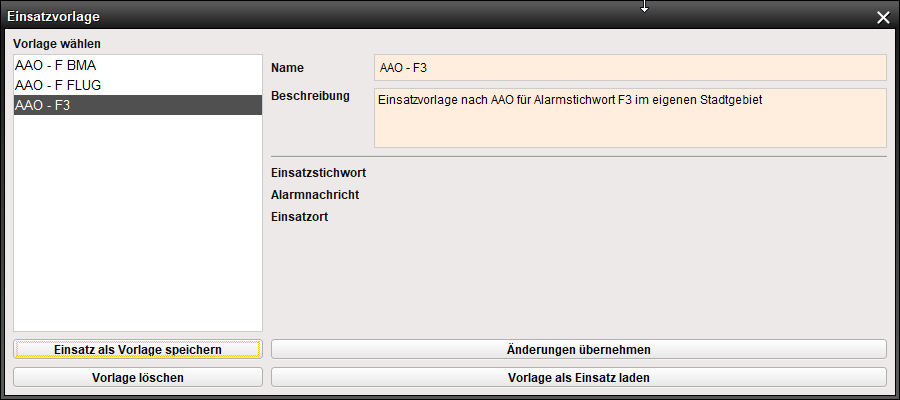Click the Name field label
Image resolution: width=900 pixels, height=400 pixels.
pos(288,68)
